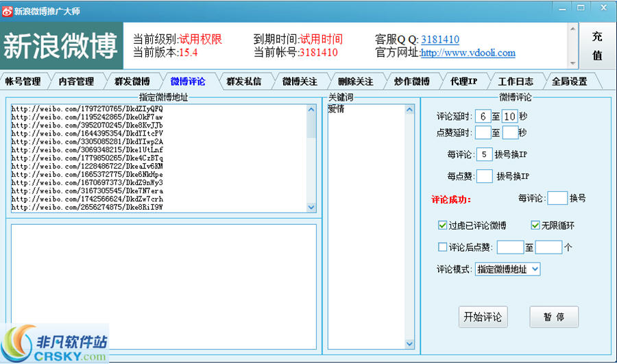Enable 评论后点赞 checkbox
Viewport: 617px width, 364px height.
442,247
